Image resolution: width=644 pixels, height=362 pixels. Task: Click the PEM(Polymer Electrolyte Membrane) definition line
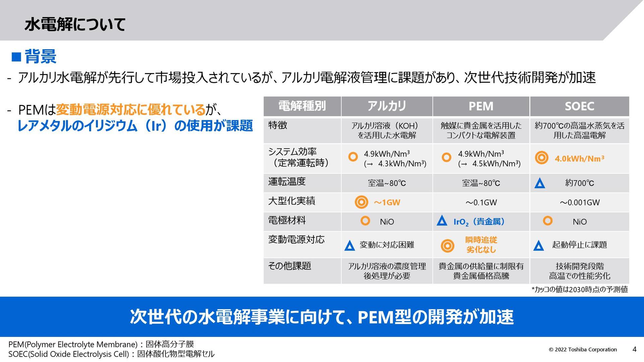pos(101,344)
